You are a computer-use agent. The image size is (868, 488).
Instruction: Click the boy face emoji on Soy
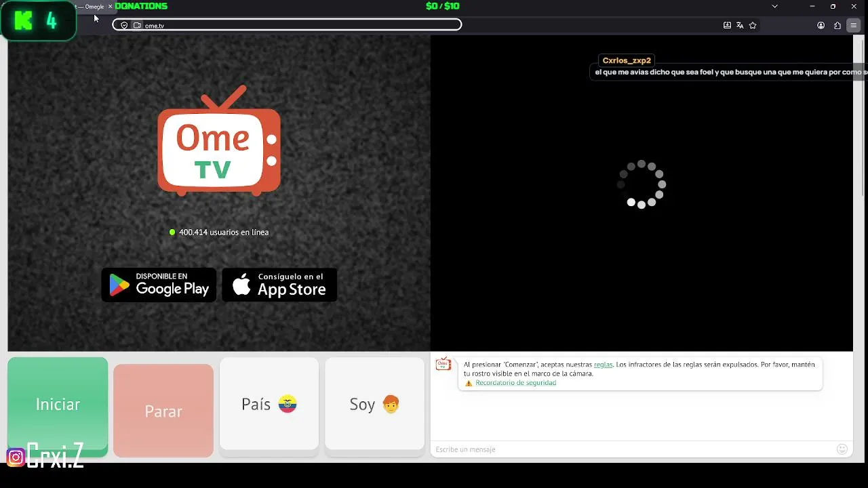coord(391,405)
